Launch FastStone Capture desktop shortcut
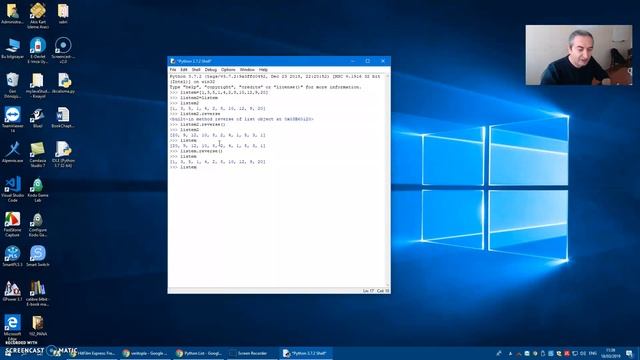Image resolution: width=640 pixels, height=360 pixels. point(12,224)
